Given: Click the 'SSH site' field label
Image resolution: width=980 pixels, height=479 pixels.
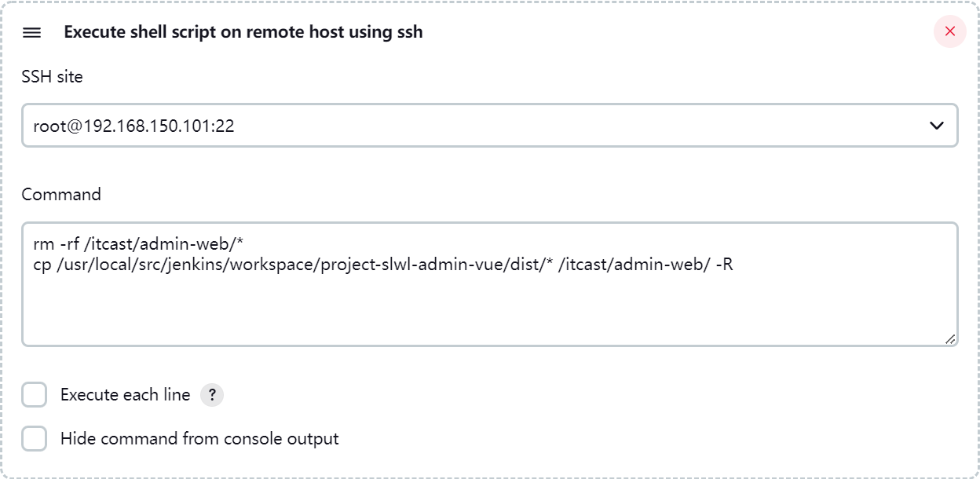Looking at the screenshot, I should pos(52,77).
